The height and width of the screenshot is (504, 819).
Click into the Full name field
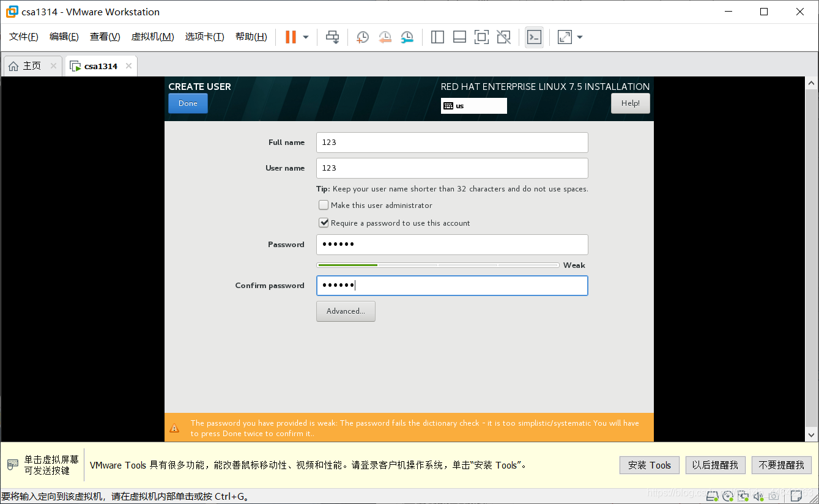tap(452, 143)
